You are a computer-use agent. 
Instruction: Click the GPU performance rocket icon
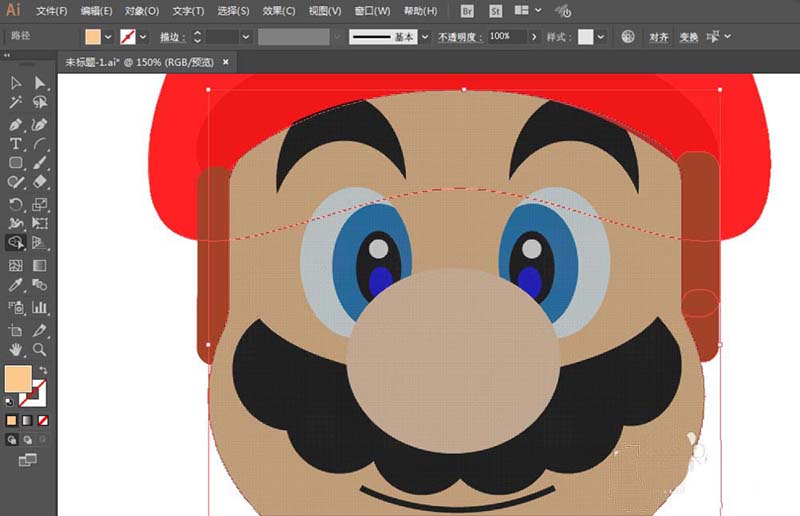click(x=563, y=11)
